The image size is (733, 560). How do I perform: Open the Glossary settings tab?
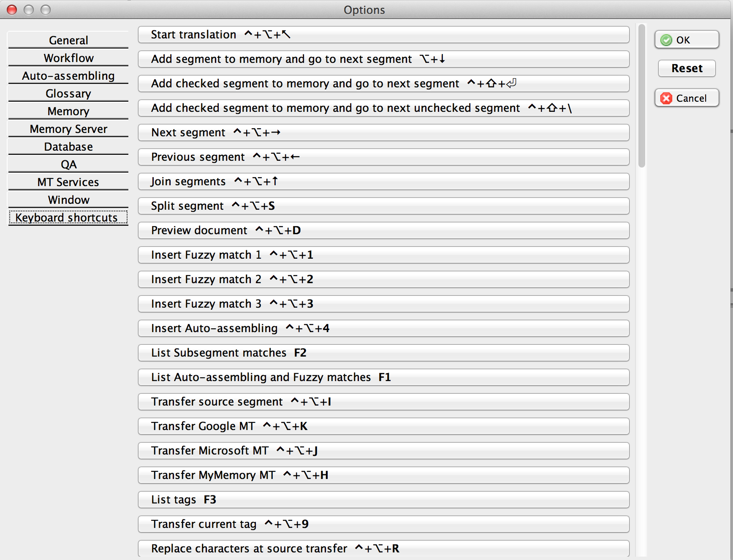[x=68, y=93]
